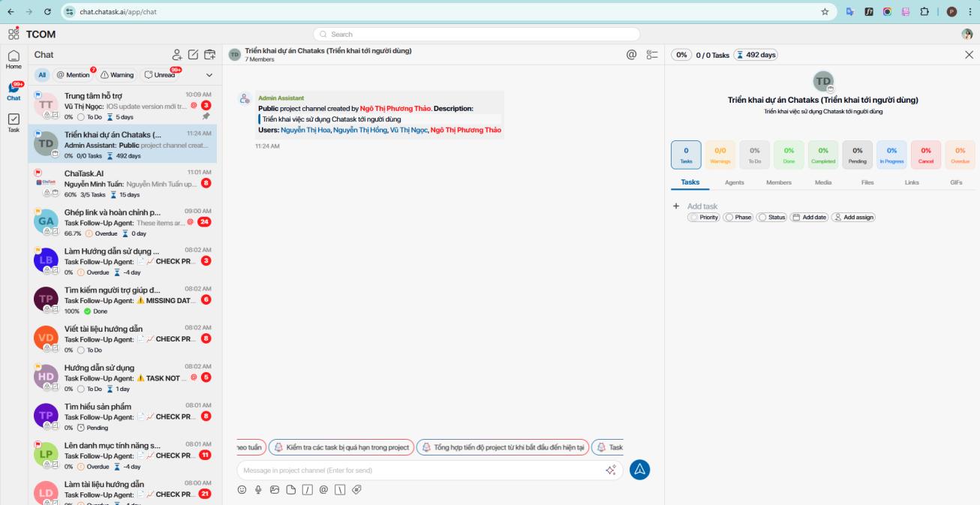The image size is (980, 505).
Task: Click the @ mention icon below the message box
Action: (324, 489)
